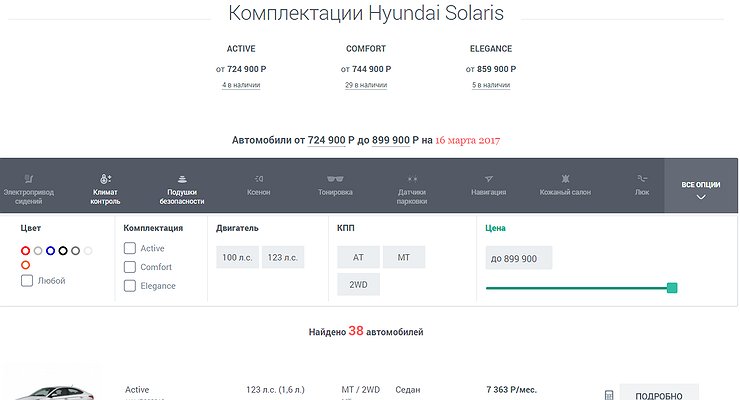
Task: Click the price slider handle
Action: point(672,288)
